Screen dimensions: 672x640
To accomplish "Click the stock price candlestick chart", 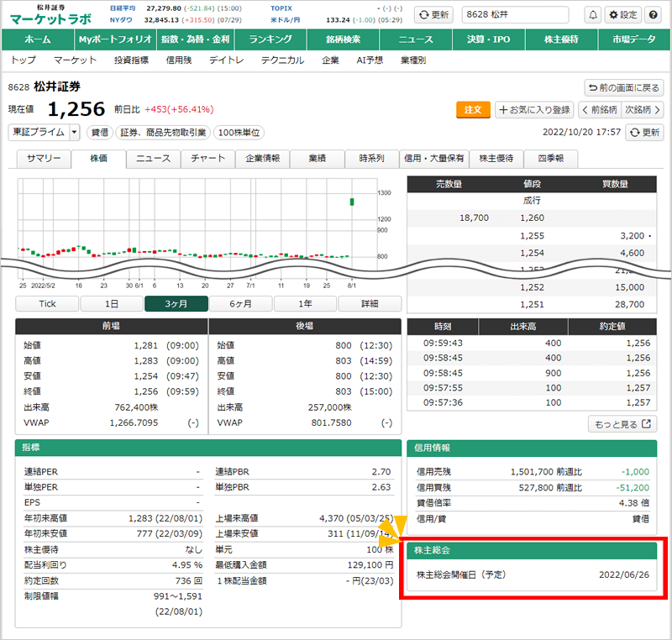I will click(x=197, y=229).
